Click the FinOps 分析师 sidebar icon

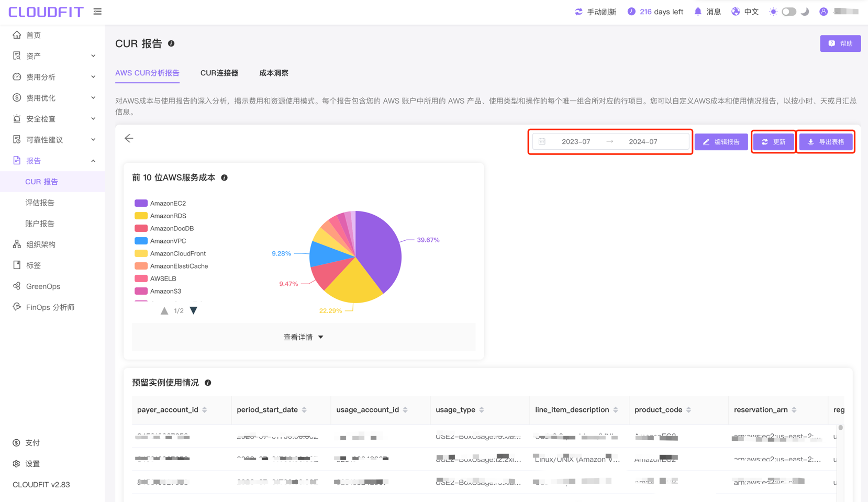click(17, 307)
